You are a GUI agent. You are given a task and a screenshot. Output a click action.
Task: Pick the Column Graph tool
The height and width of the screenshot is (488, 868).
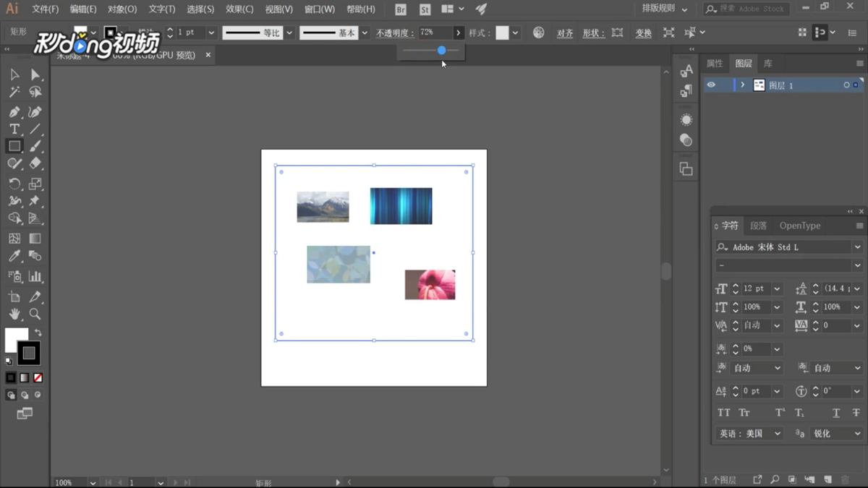(x=35, y=276)
